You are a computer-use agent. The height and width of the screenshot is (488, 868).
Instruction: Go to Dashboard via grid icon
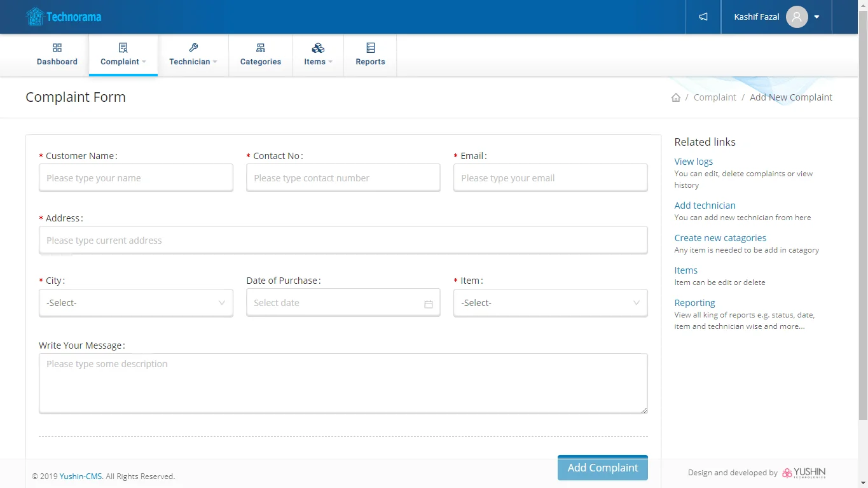point(57,48)
